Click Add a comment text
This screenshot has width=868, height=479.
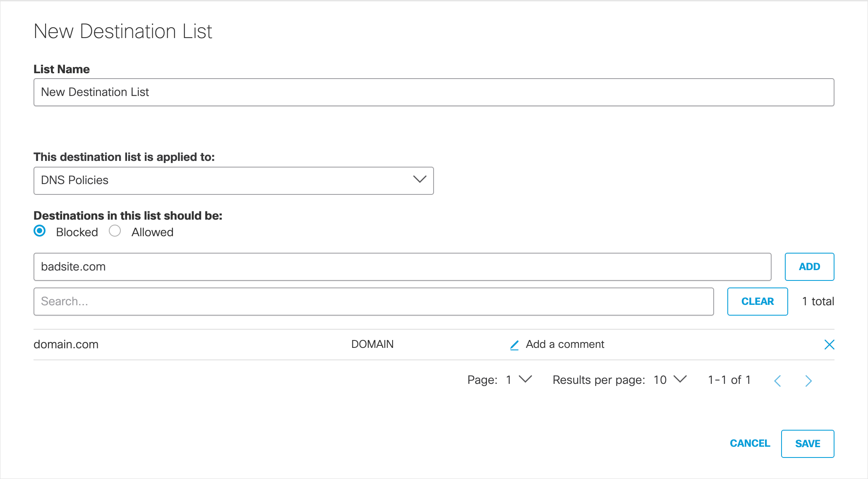[x=565, y=344]
